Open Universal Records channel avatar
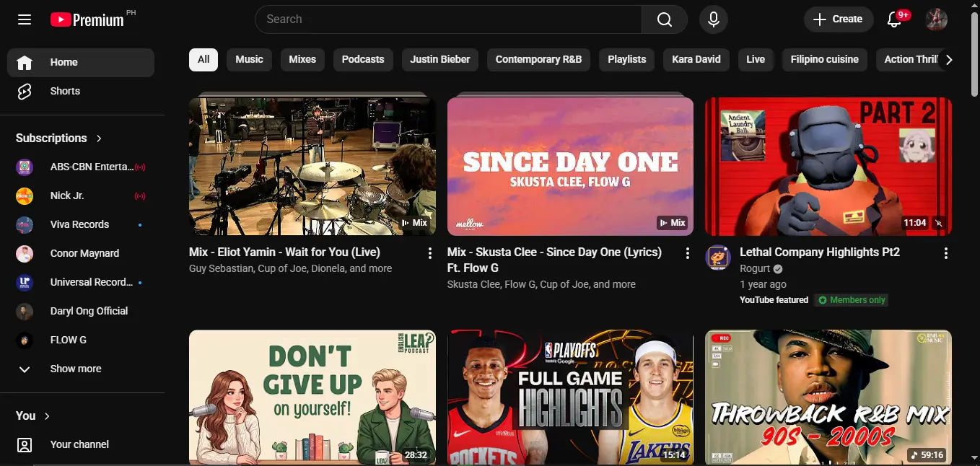This screenshot has height=466, width=980. [25, 282]
